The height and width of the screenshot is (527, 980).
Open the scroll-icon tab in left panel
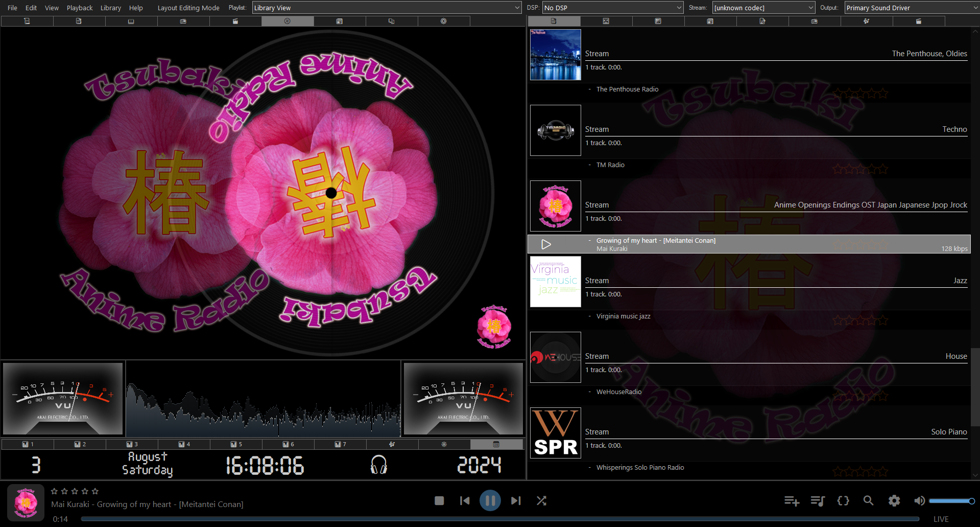pos(27,21)
